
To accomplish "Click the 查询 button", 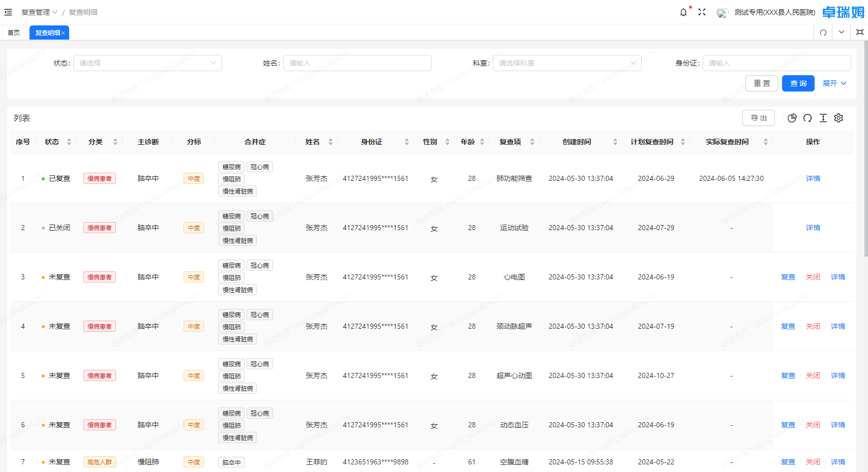I will tap(798, 83).
